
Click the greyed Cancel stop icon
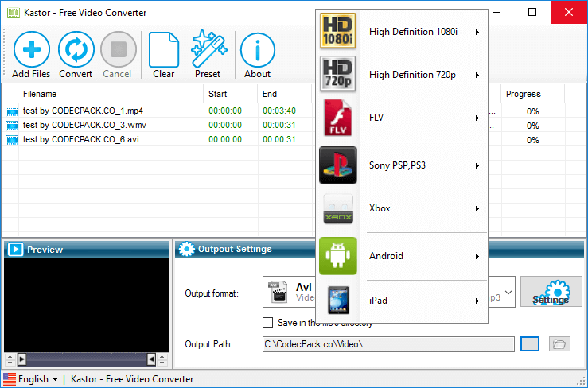click(119, 49)
